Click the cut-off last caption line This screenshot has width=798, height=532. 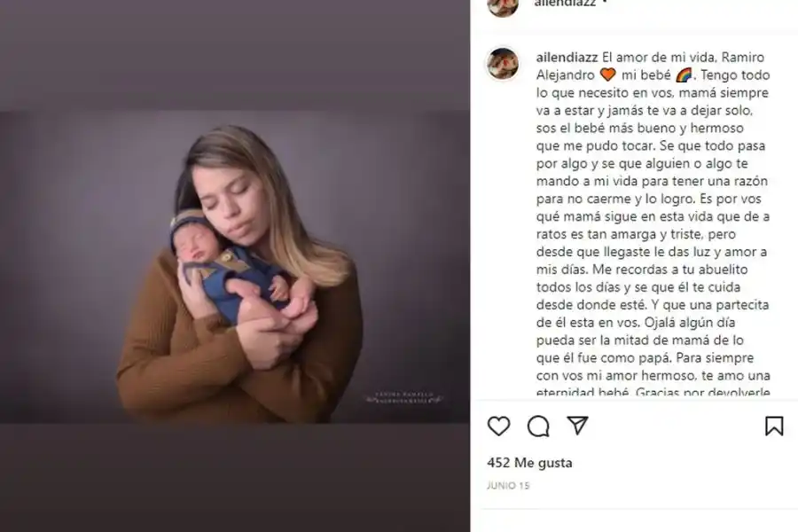click(x=653, y=393)
